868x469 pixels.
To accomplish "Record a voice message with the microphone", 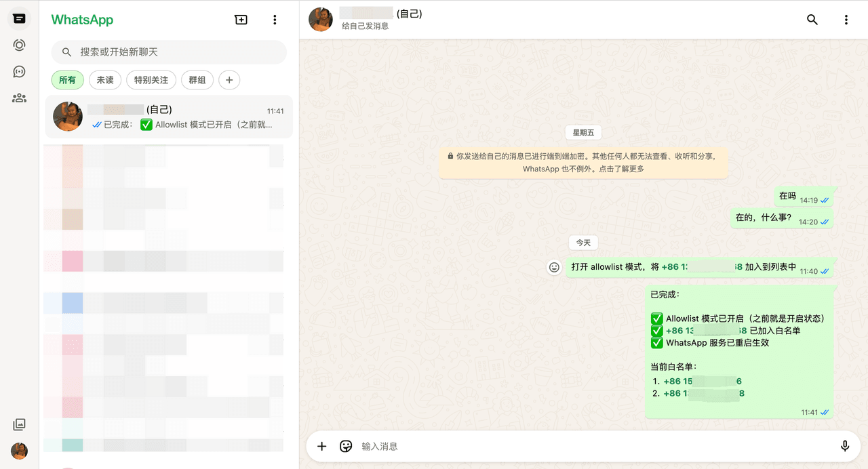I will point(845,446).
